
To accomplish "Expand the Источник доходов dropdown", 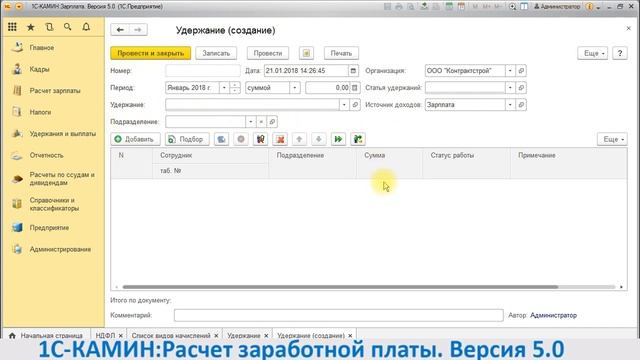I will 510,105.
